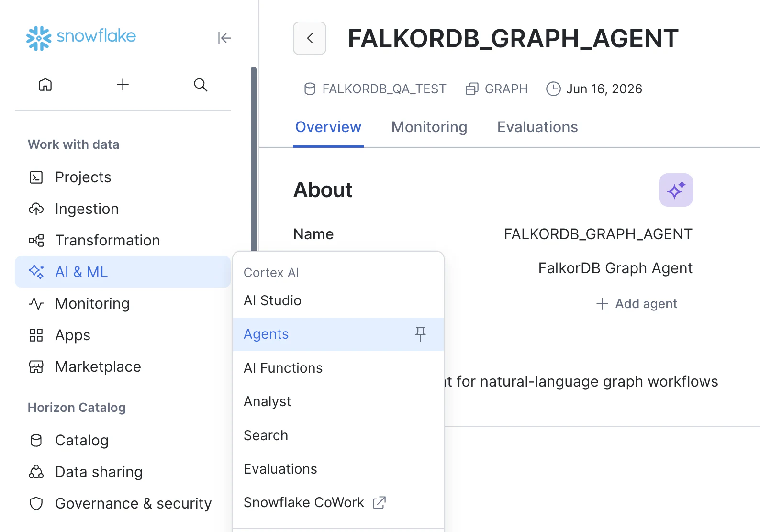
Task: Click the sidebar vertical scrollbar
Action: point(254,159)
